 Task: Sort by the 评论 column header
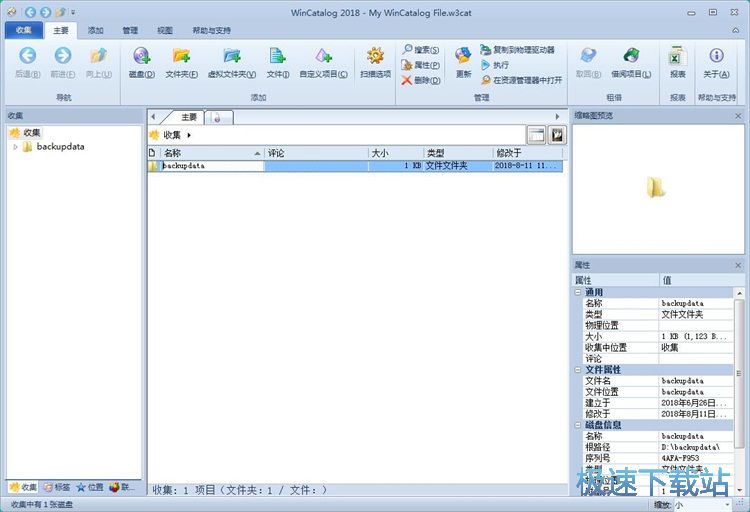pyautogui.click(x=316, y=153)
